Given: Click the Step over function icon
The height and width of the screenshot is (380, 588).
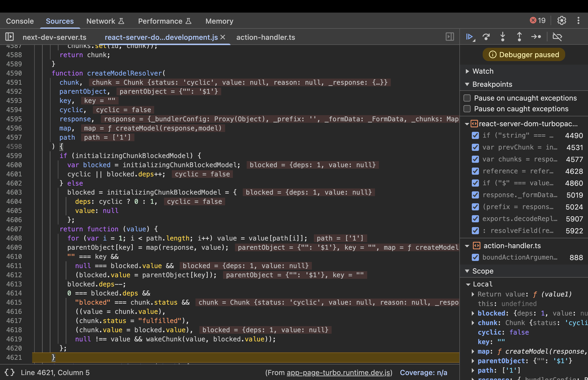Looking at the screenshot, I should 486,37.
